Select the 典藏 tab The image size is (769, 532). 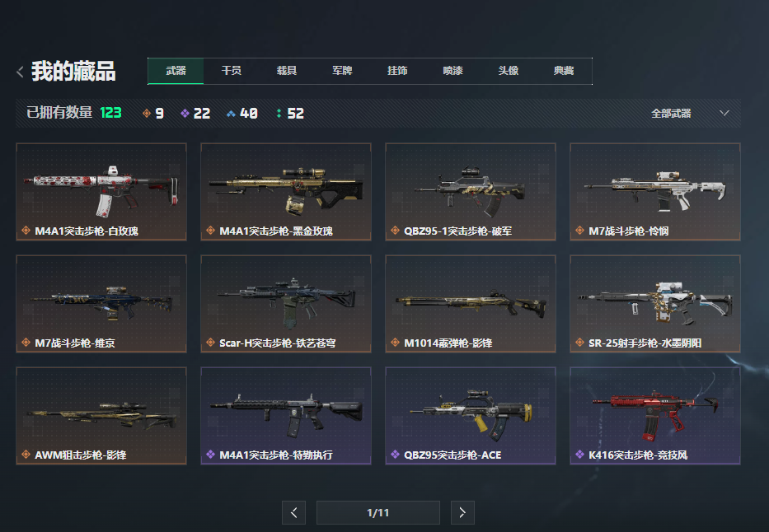tap(564, 71)
